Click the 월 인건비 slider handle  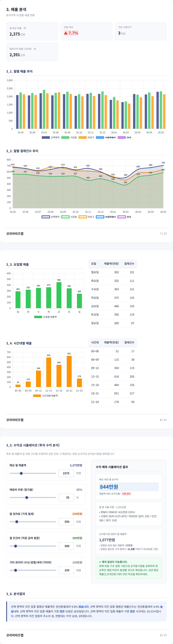[x=15, y=546]
